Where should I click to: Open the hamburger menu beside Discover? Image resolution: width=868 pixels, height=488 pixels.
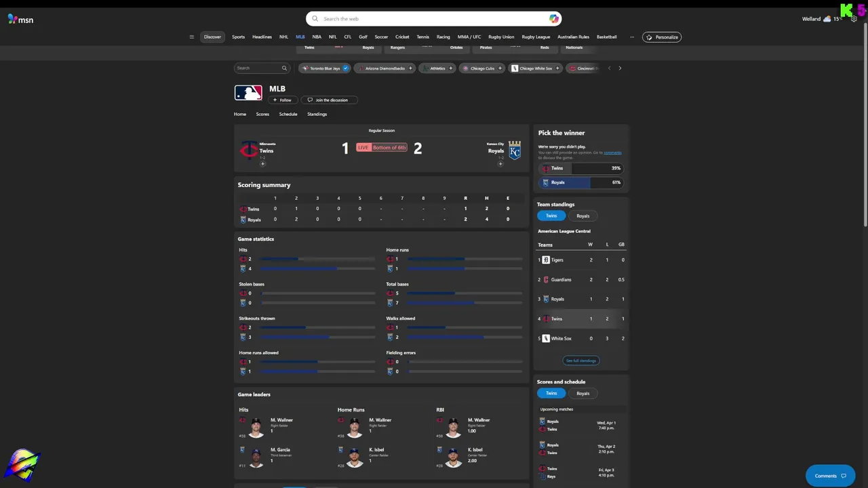tap(192, 37)
